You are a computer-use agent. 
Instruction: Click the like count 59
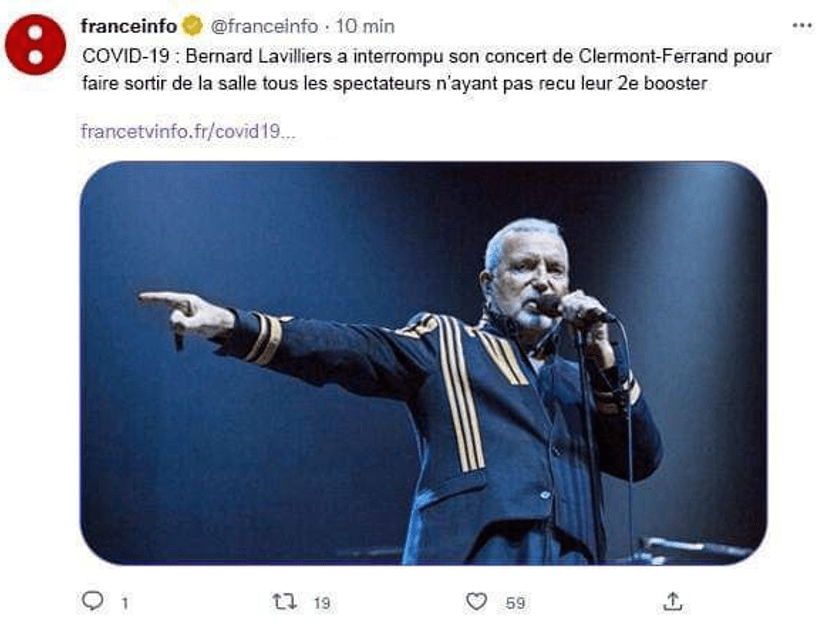point(515,603)
